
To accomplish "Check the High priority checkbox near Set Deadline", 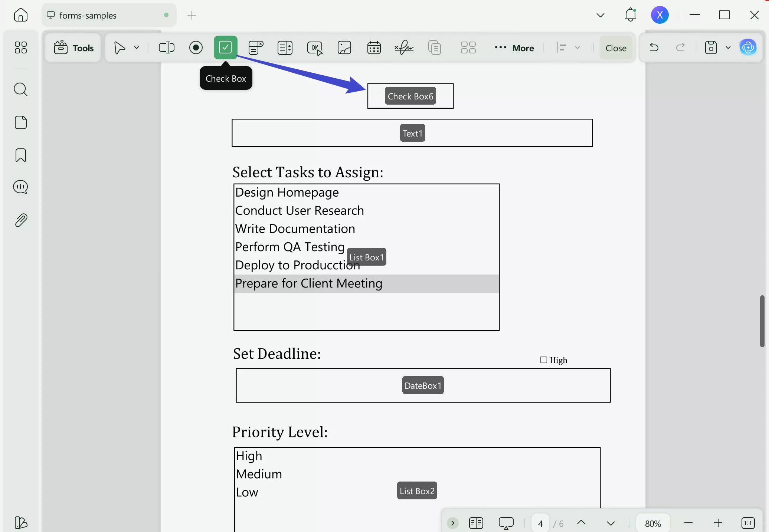I will click(x=543, y=360).
